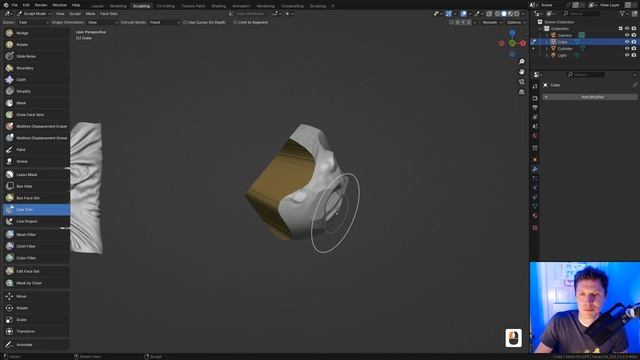
Task: Switch to UV Editing workspace tab
Action: tap(166, 6)
